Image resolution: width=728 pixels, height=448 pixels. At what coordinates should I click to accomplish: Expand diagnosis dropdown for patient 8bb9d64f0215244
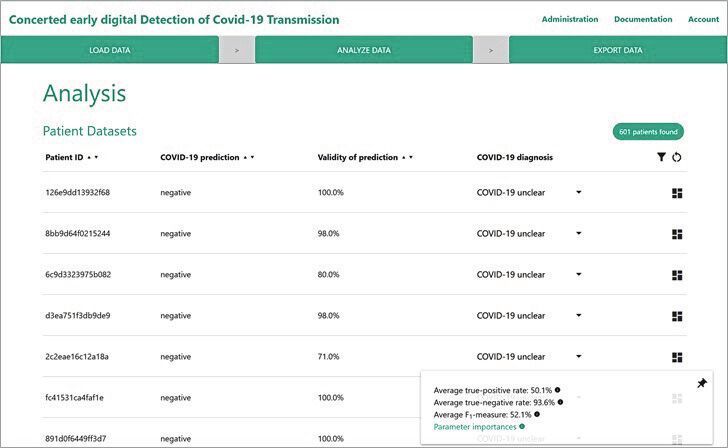578,233
